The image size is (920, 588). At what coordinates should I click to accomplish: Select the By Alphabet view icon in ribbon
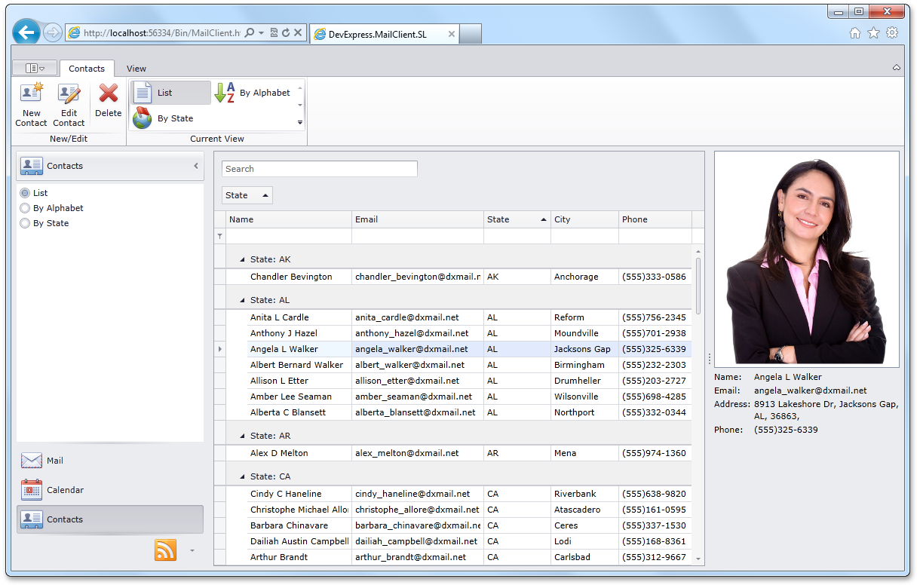(x=225, y=93)
